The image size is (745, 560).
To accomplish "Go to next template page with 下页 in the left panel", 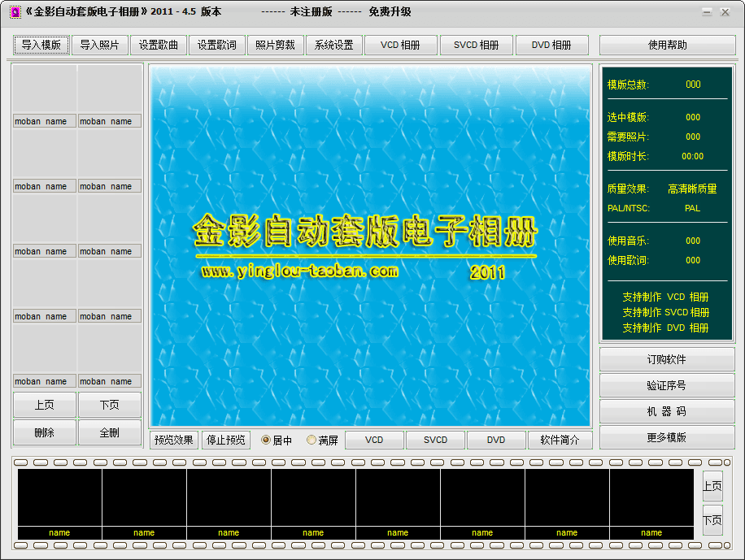I will coord(109,405).
